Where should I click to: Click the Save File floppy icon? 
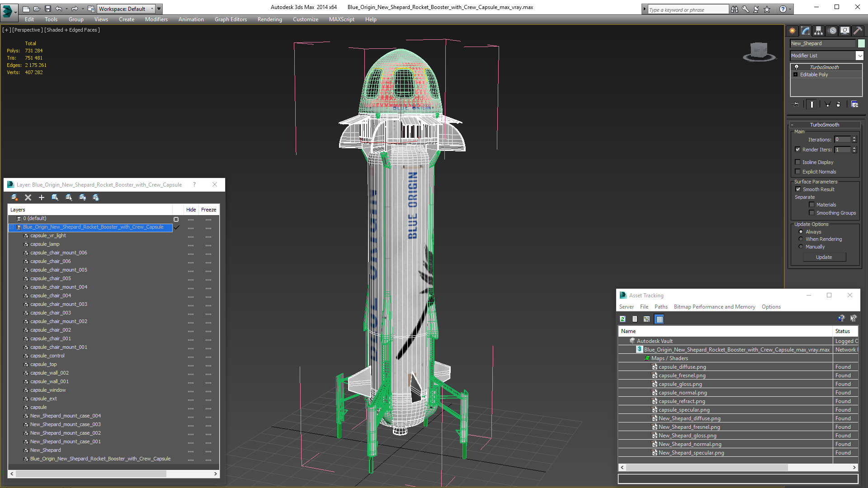coord(47,9)
